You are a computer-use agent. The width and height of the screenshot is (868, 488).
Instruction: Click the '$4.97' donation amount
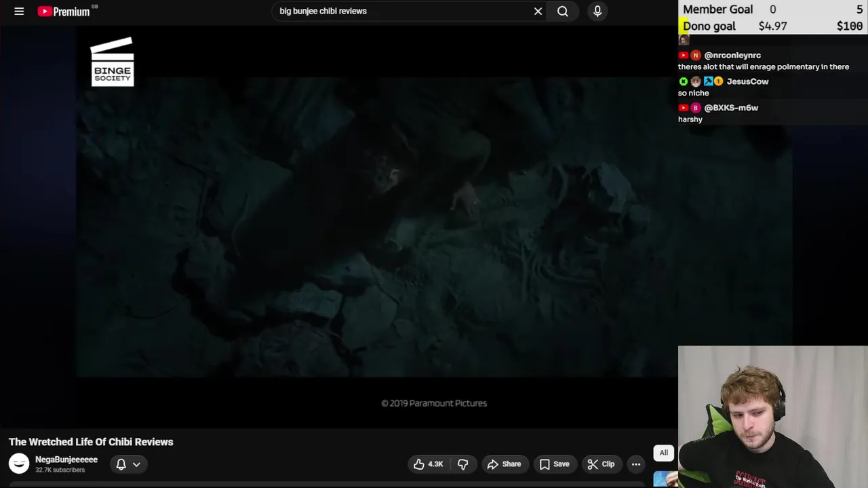[x=772, y=26]
